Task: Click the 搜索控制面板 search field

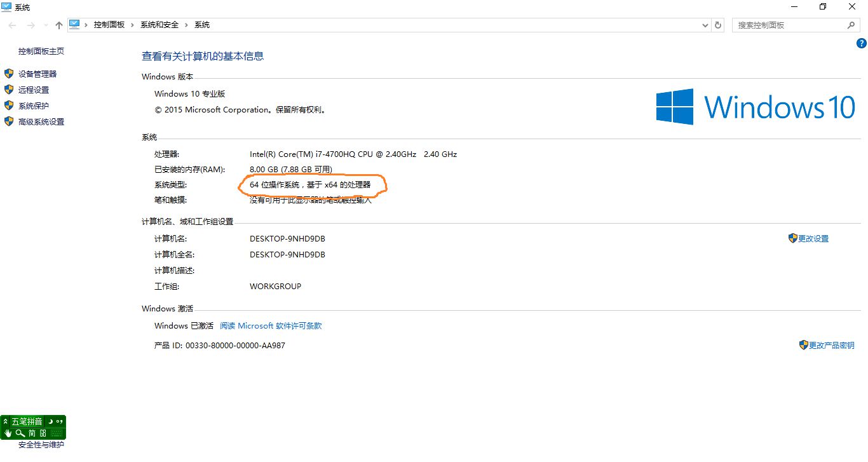Action: (790, 25)
